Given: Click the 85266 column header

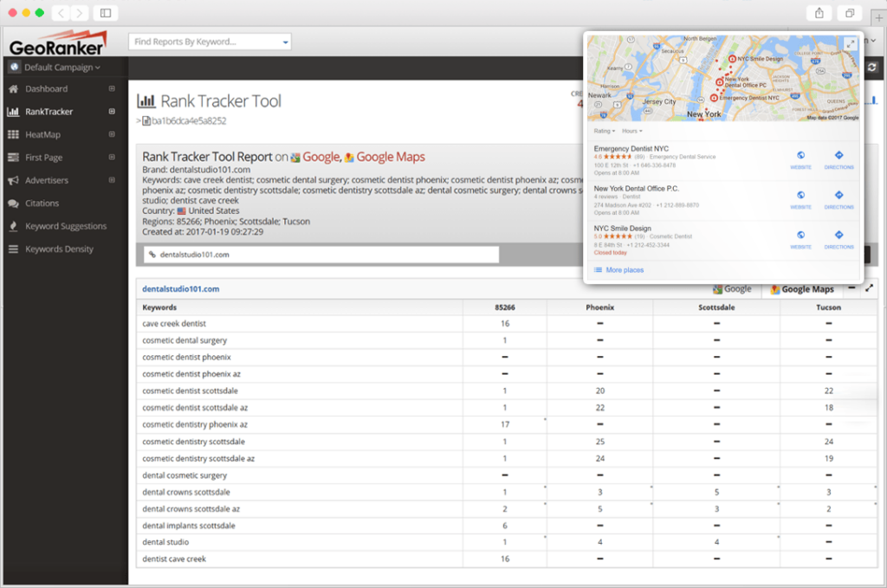Looking at the screenshot, I should coord(505,307).
